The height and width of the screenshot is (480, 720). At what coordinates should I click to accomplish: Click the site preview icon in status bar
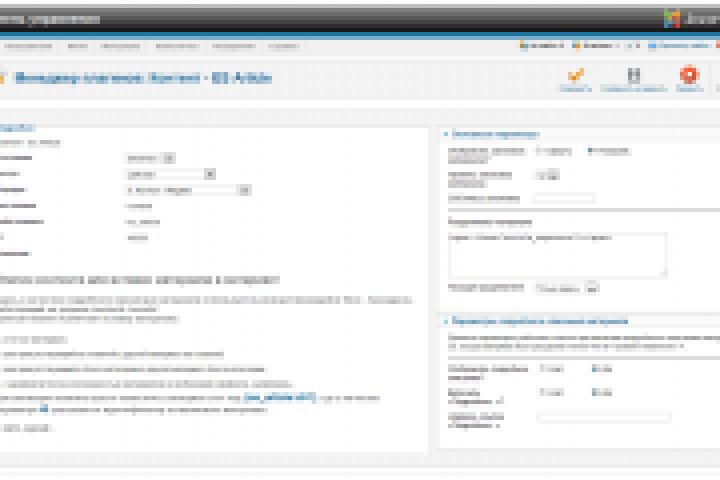click(x=652, y=45)
